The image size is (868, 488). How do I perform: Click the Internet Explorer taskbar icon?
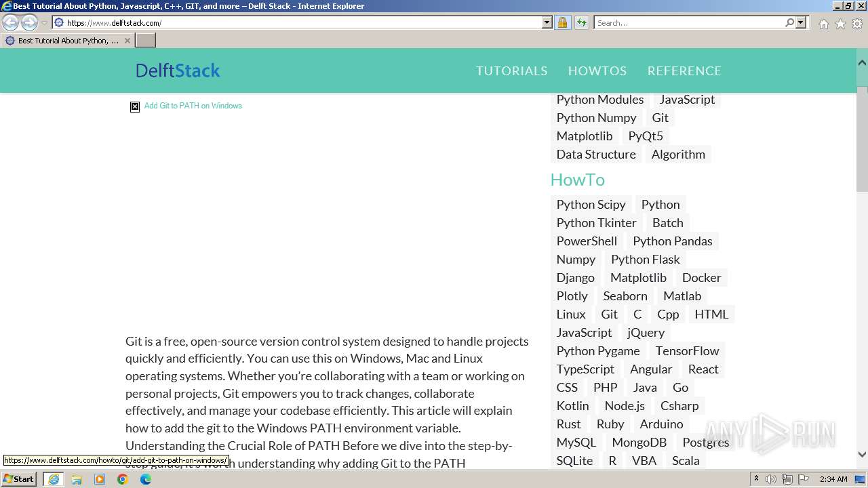(54, 479)
